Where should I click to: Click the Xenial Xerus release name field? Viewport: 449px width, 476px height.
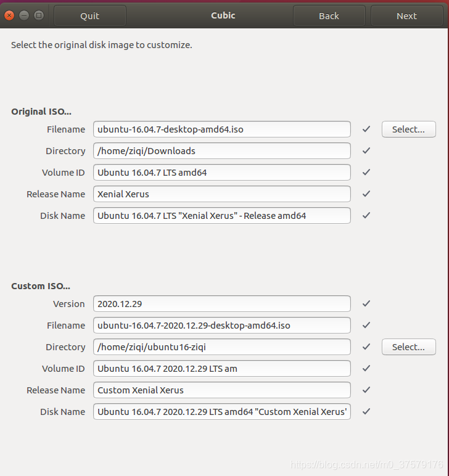pyautogui.click(x=222, y=194)
